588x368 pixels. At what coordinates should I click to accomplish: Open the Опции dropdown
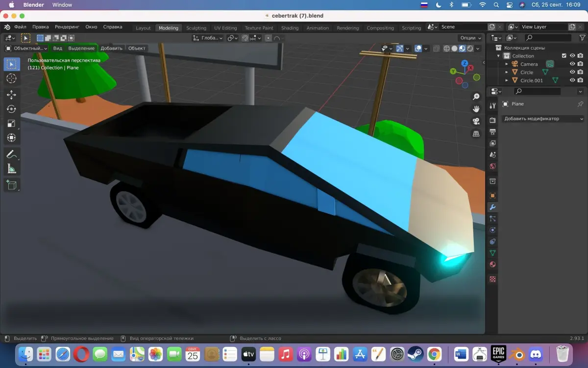coord(470,38)
